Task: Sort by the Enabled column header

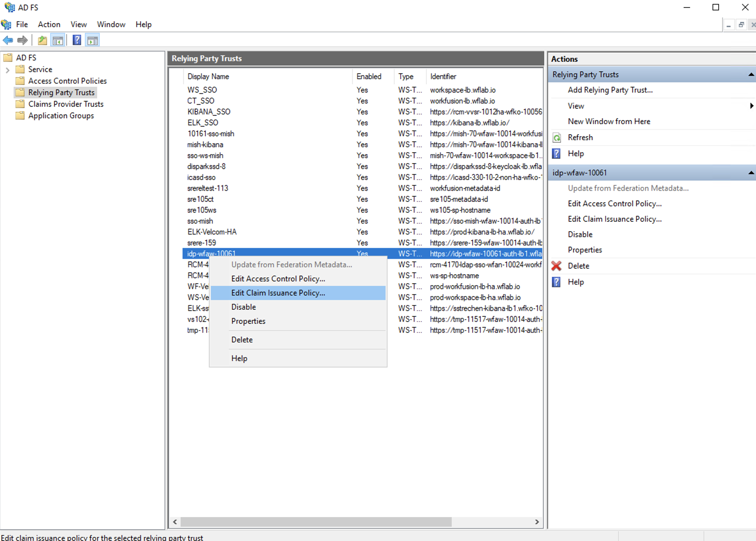Action: click(373, 76)
